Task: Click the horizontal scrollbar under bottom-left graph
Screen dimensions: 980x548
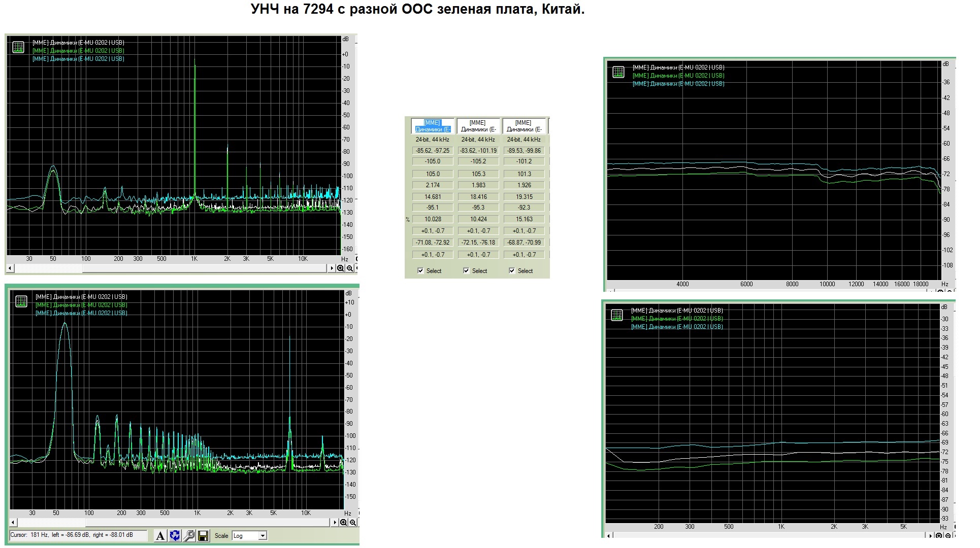Action: coord(203,523)
